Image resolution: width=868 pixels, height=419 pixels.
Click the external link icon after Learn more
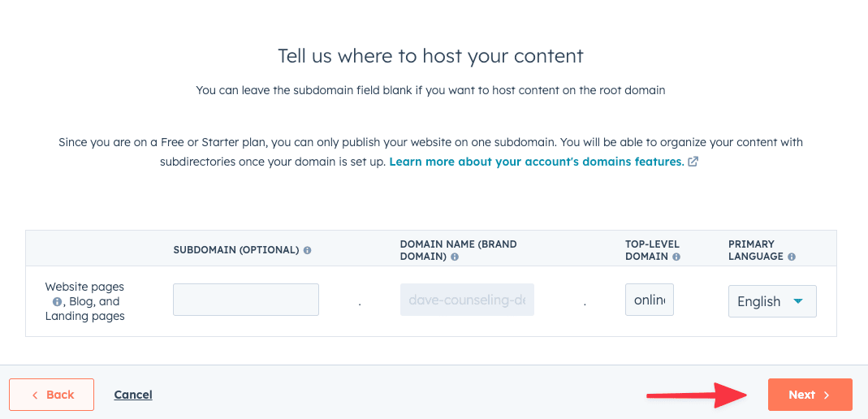[x=693, y=162]
